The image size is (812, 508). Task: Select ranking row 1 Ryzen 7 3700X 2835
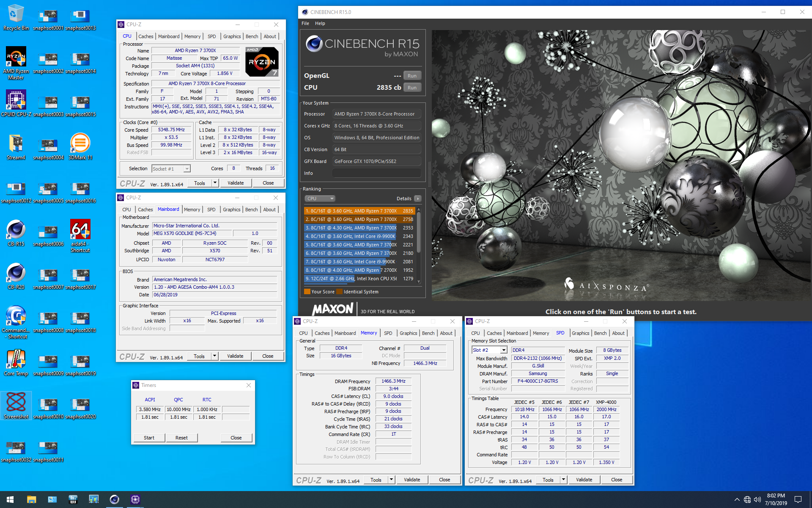click(359, 211)
